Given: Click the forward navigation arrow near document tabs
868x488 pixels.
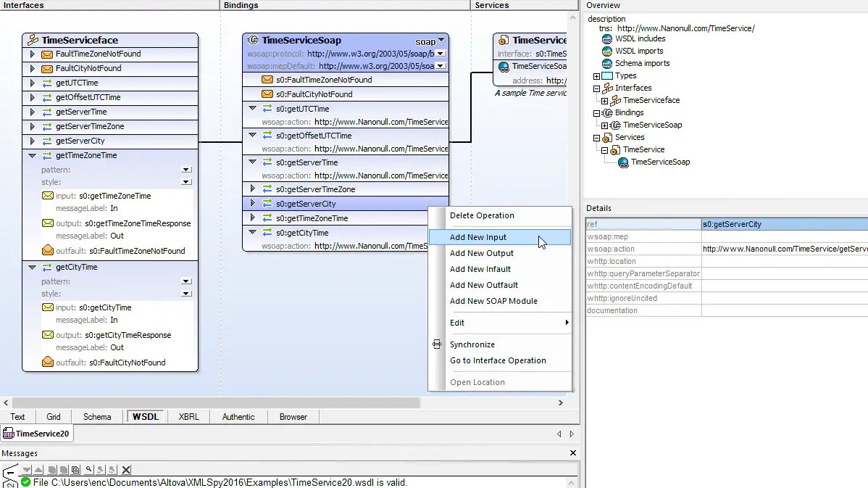Looking at the screenshot, I should click(x=572, y=434).
